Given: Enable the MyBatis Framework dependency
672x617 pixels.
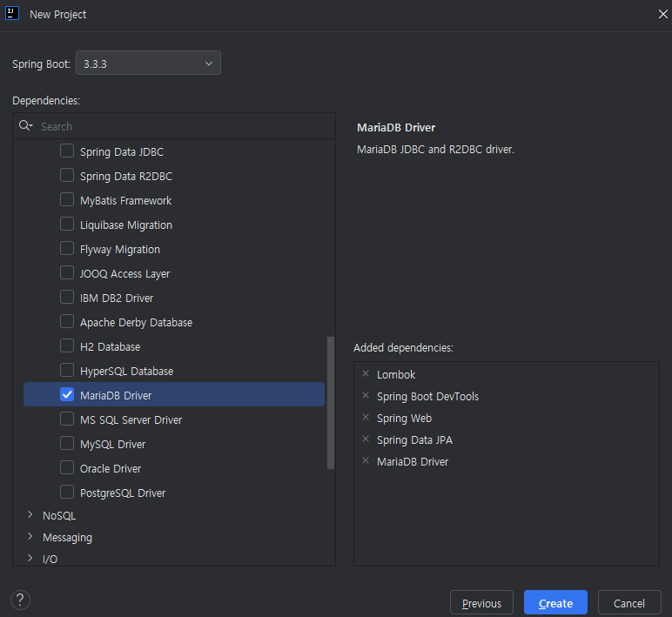Looking at the screenshot, I should click(67, 199).
